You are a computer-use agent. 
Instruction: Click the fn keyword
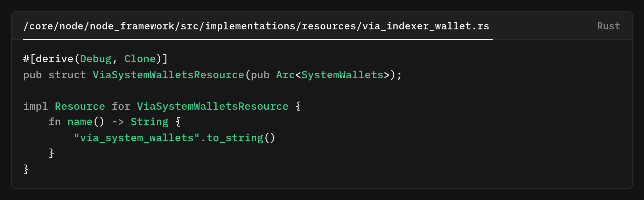[x=55, y=122]
